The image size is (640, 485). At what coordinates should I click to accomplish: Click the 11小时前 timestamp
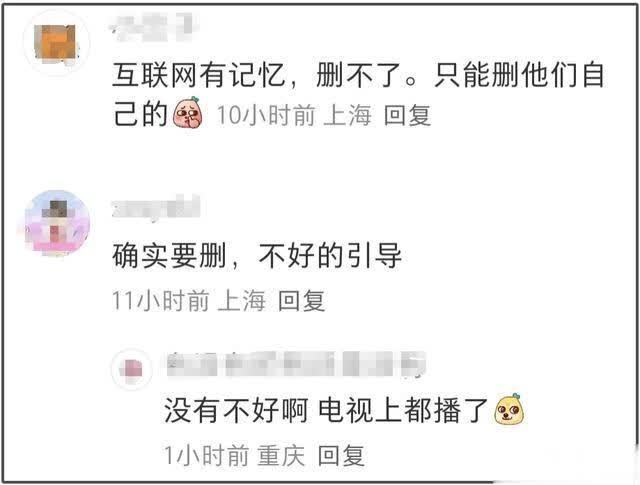[x=161, y=301]
